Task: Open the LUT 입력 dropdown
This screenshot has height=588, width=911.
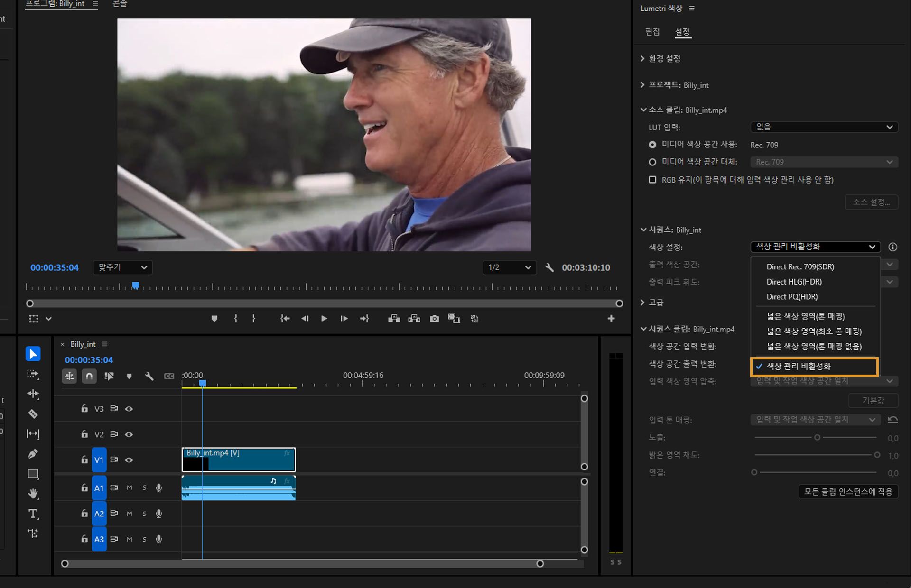Action: (824, 127)
